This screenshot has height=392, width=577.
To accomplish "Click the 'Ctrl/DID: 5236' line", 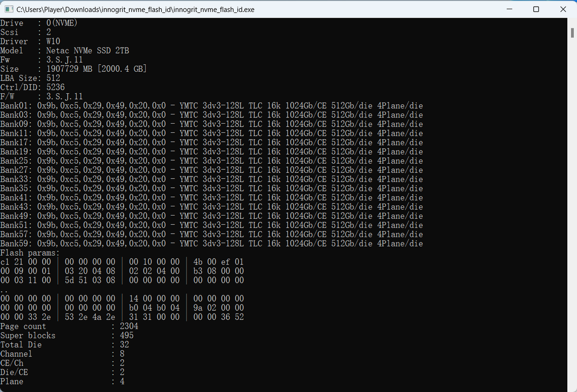I will (32, 87).
